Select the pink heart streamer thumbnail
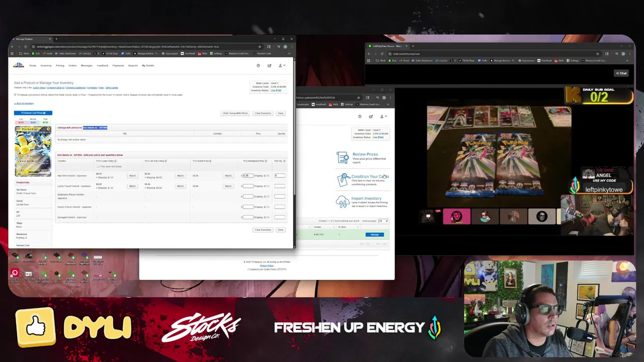Screen dimensions: 644x362 click(x=457, y=217)
